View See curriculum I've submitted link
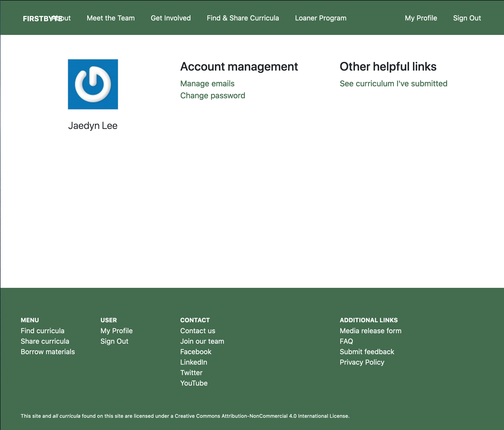Screen dimensions: 504x430 coord(393,84)
